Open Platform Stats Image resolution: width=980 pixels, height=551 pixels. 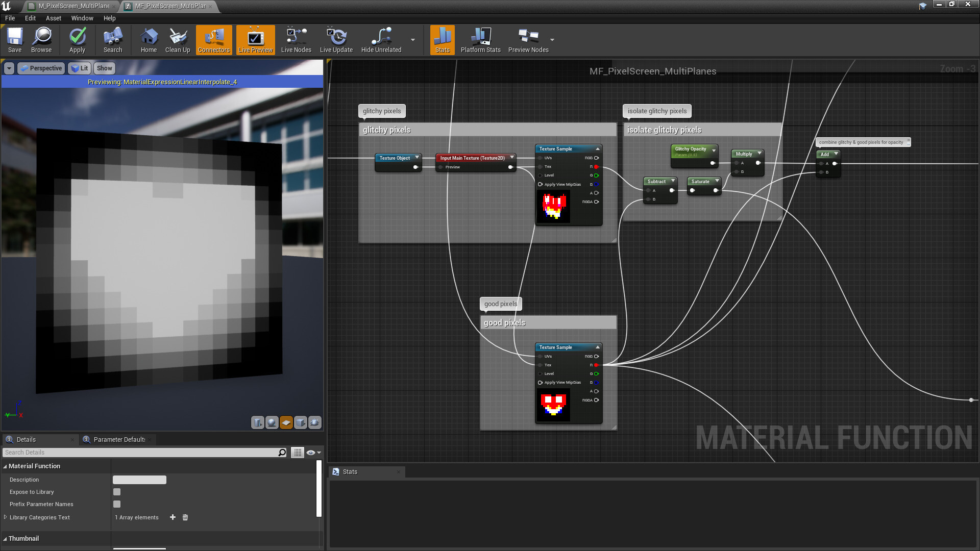(x=480, y=40)
